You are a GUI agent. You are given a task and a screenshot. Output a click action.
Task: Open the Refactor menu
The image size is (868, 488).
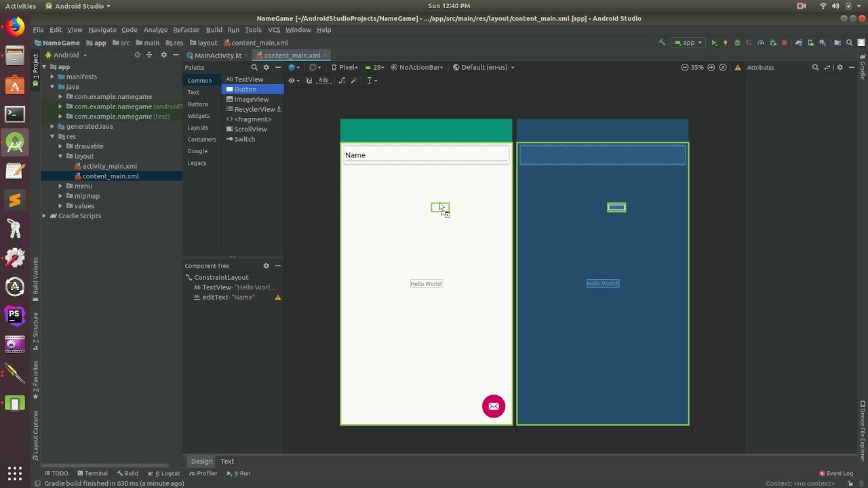[186, 30]
